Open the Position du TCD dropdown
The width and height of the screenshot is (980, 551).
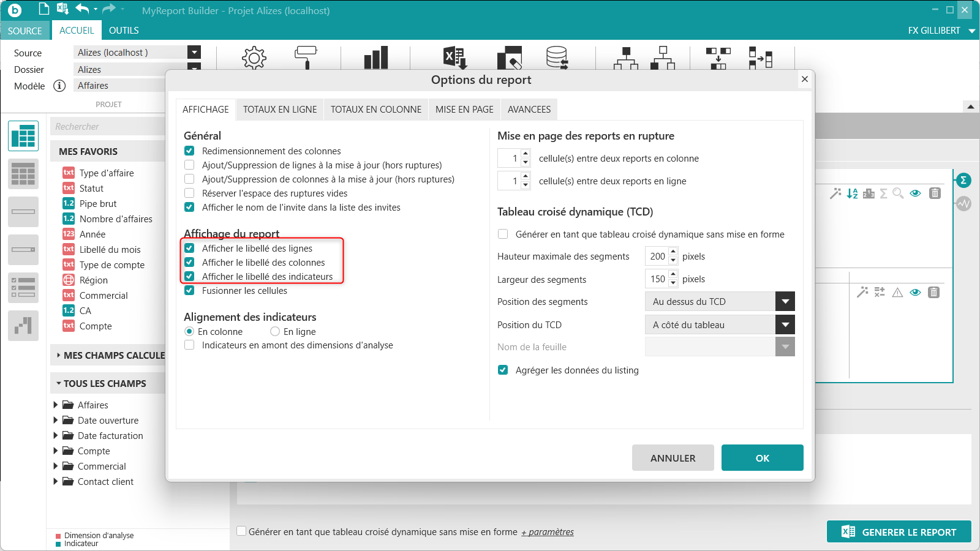pos(785,325)
